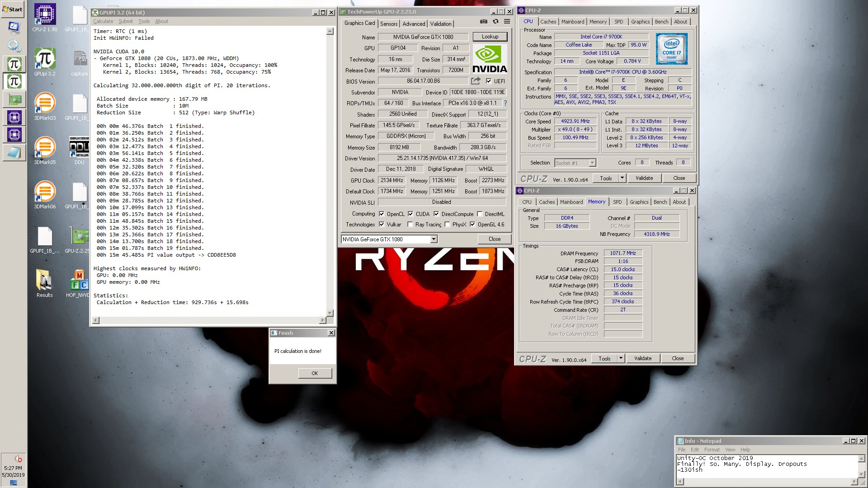The width and height of the screenshot is (868, 488).
Task: Expand Tools dropdown arrow in CPU tab window
Action: [622, 178]
